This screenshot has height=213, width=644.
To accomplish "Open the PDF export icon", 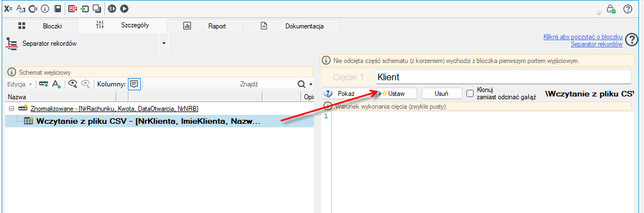I will (73, 8).
